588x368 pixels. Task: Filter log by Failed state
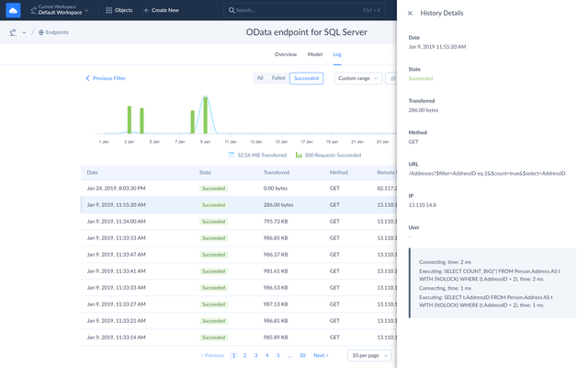tap(277, 78)
